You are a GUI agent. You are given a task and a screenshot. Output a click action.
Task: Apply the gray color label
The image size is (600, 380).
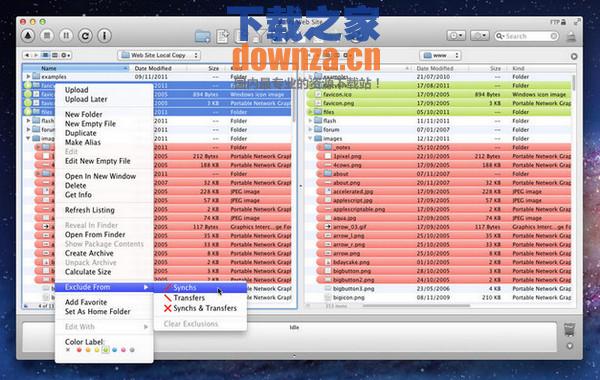tap(132, 350)
